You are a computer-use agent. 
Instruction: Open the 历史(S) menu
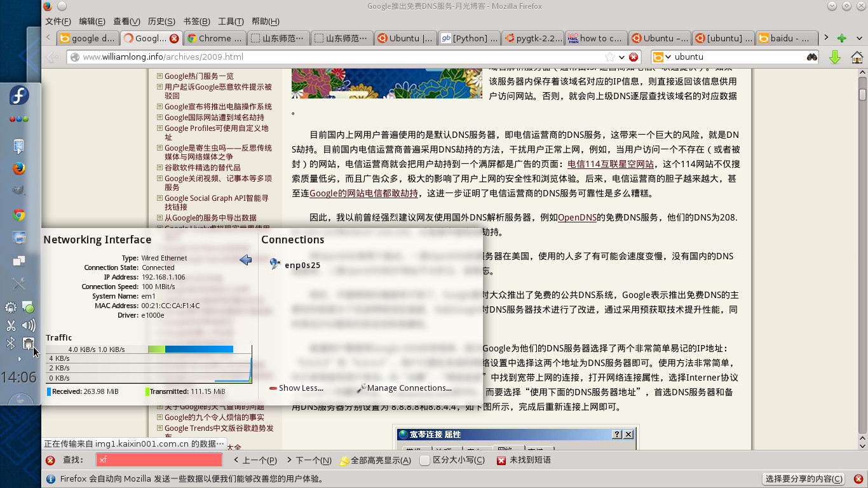[161, 22]
